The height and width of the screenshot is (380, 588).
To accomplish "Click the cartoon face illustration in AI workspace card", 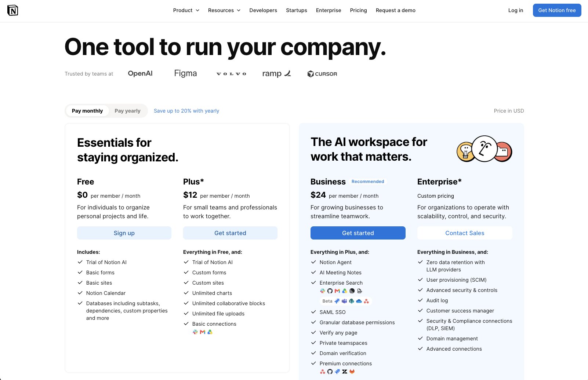I will (x=484, y=149).
